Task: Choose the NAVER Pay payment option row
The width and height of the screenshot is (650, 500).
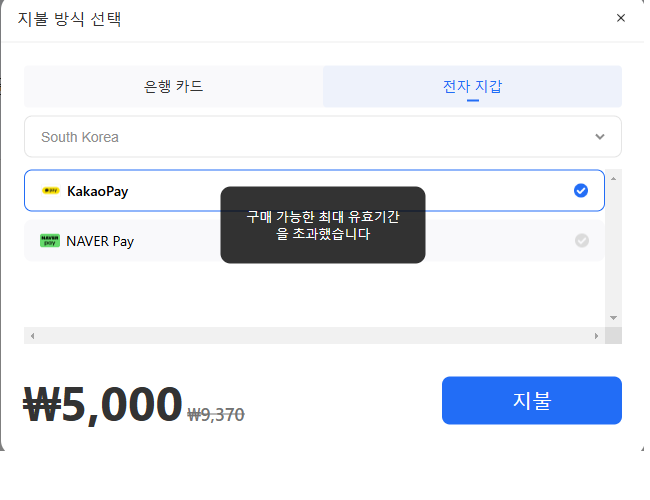Action: click(314, 240)
